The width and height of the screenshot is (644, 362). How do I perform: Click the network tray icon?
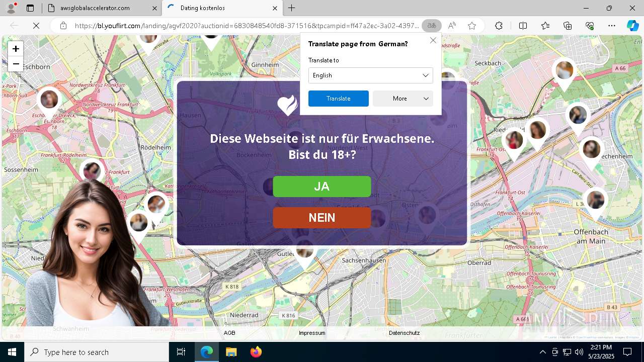click(x=567, y=352)
